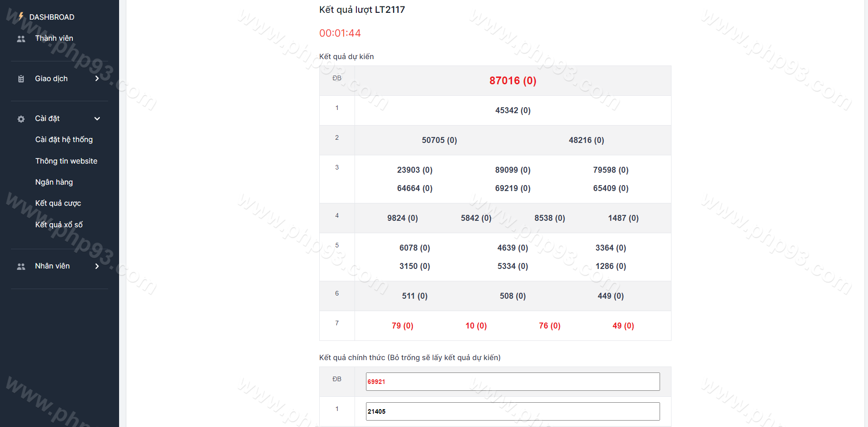
Task: Open Thông tin website menu item
Action: 66,161
